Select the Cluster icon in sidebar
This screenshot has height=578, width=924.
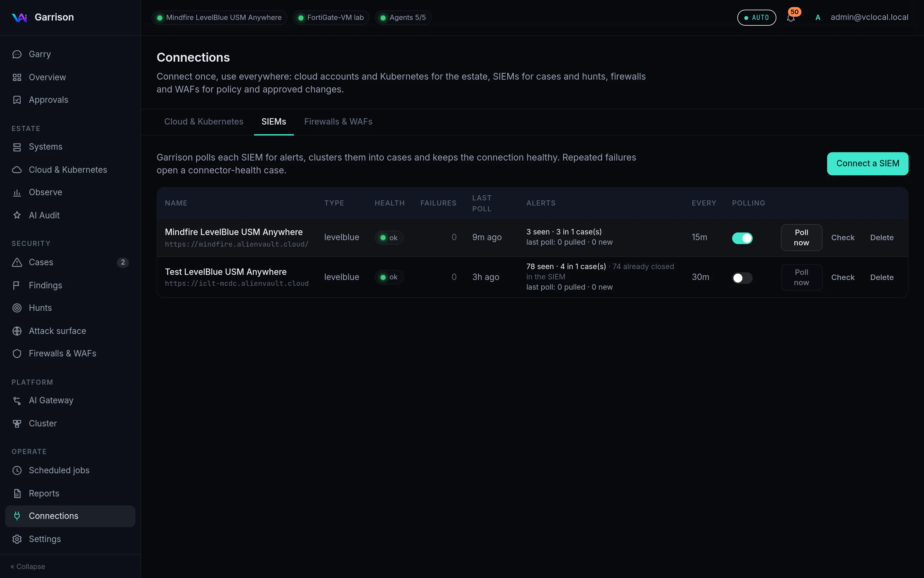coord(17,424)
